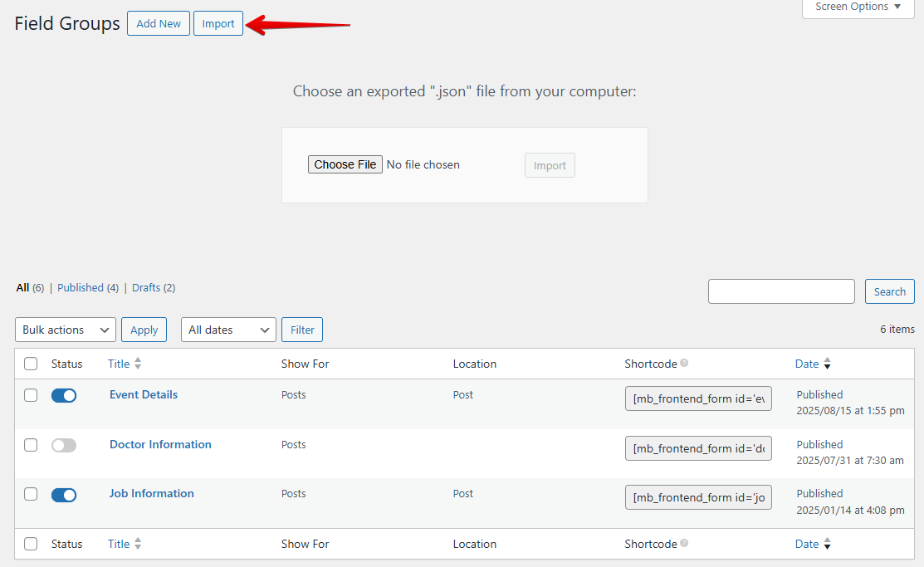The height and width of the screenshot is (567, 924).
Task: Check the select-all checkbox in header
Action: [31, 363]
